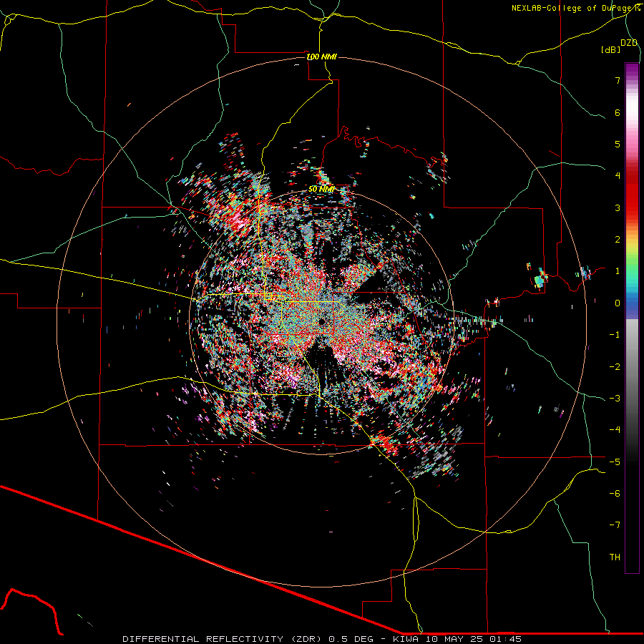This screenshot has height=644, width=644.
Task: Click the 5 tick on color scale
Action: click(618, 144)
